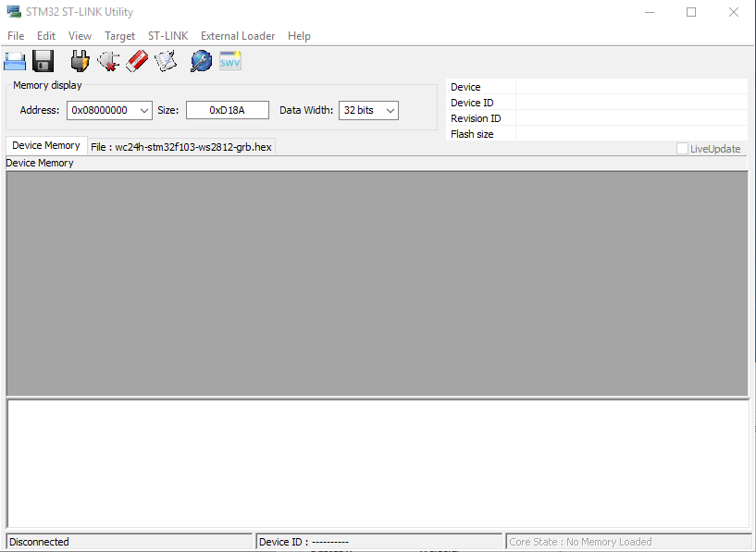Connect to the target using plug icon

click(80, 62)
